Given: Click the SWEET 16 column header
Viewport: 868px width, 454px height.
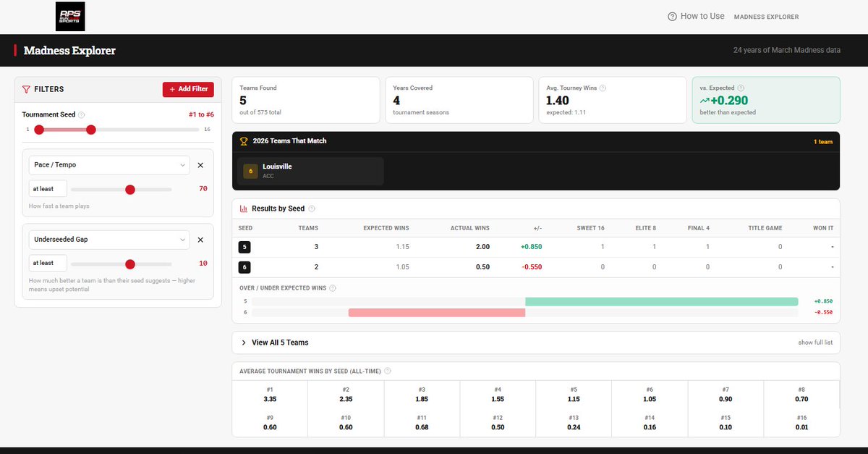Looking at the screenshot, I should point(590,228).
